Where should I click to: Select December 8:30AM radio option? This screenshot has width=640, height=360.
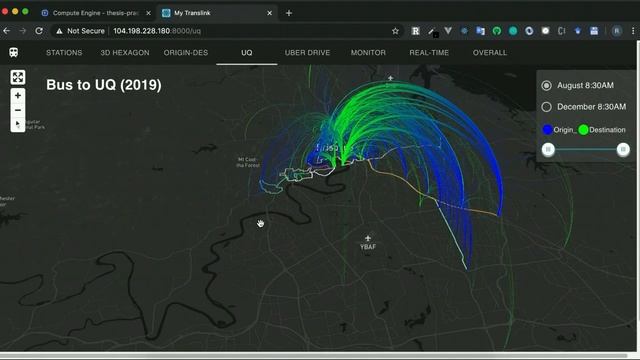(546, 107)
